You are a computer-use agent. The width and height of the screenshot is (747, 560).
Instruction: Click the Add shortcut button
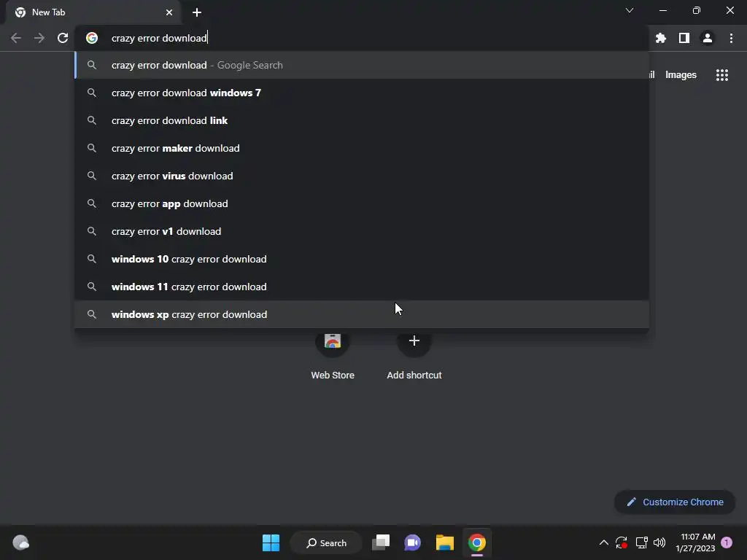pos(414,355)
